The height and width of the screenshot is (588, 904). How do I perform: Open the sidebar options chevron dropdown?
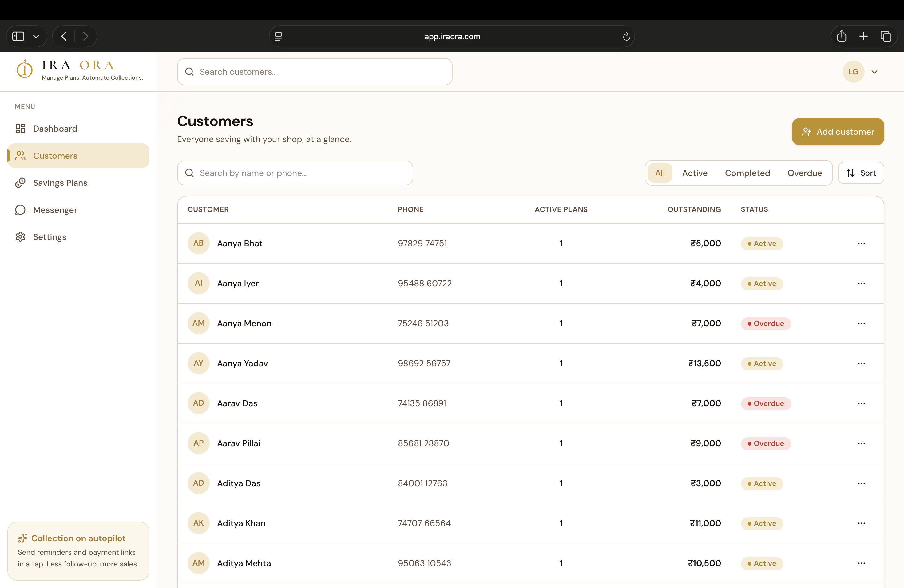coord(36,37)
